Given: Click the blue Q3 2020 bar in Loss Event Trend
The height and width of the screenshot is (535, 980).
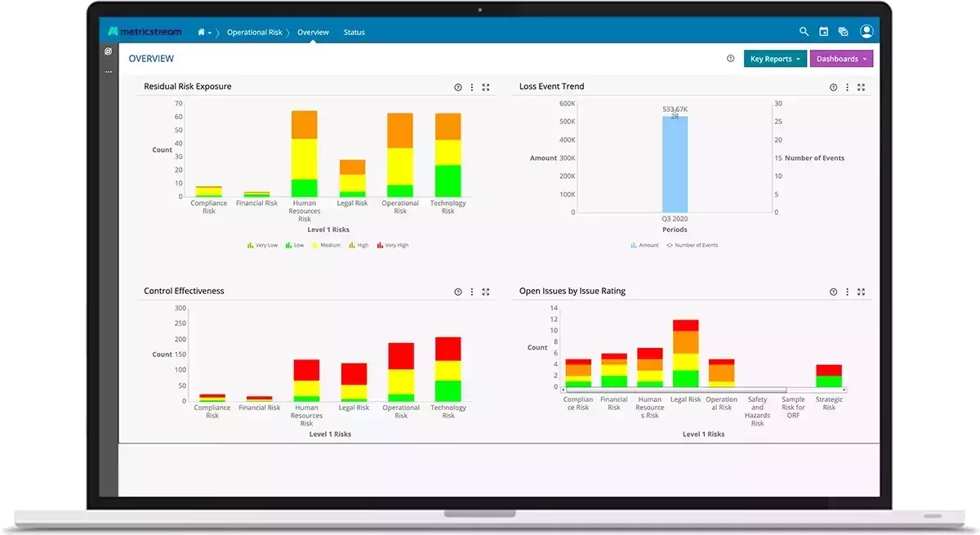Looking at the screenshot, I should pos(675,164).
